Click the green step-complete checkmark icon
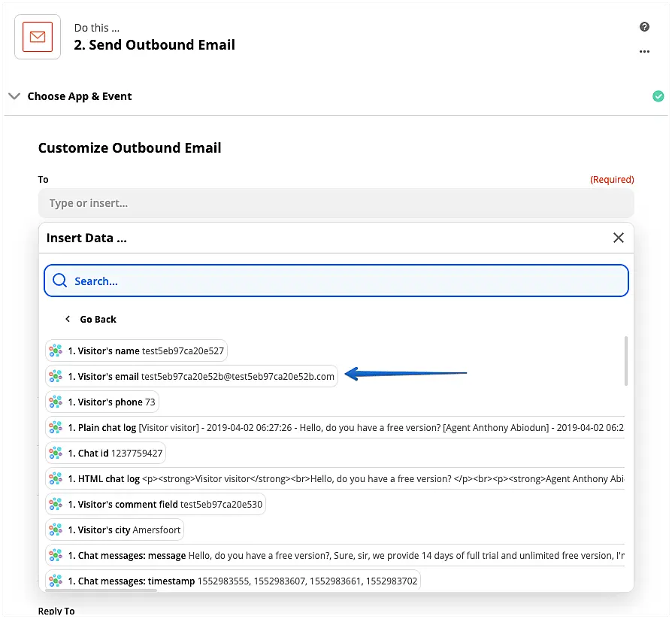 click(658, 96)
